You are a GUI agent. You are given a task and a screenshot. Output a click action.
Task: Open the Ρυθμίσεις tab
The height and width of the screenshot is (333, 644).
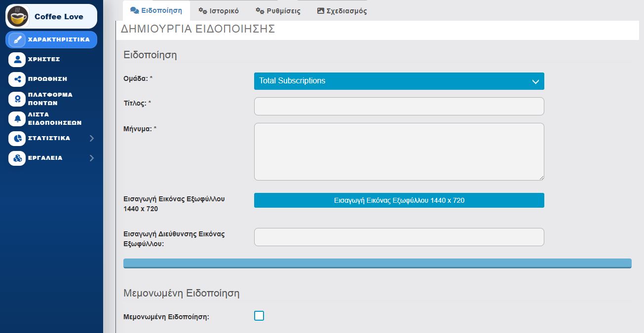click(278, 10)
